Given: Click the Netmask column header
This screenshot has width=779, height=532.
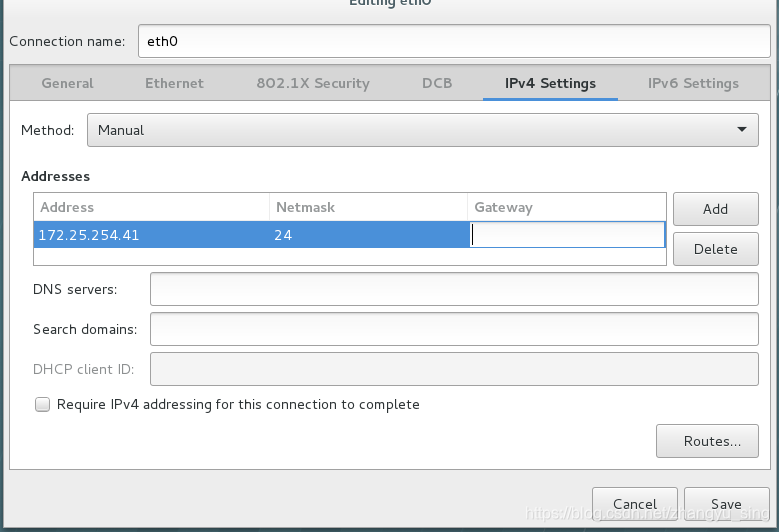Looking at the screenshot, I should 368,207.
